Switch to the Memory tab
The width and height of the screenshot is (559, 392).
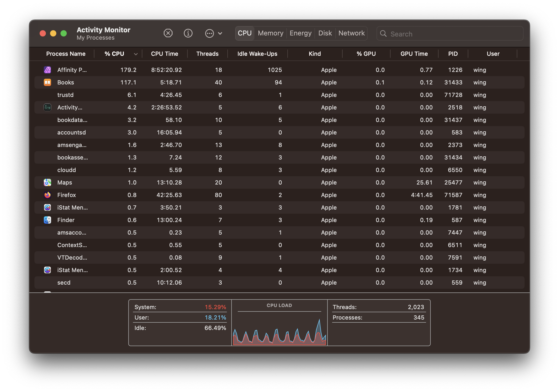(271, 33)
